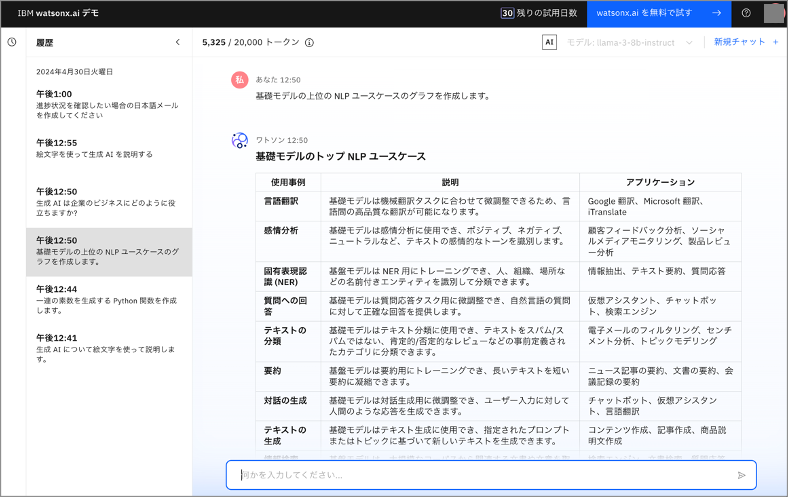Click the テキストの生成 table cell

(288, 435)
